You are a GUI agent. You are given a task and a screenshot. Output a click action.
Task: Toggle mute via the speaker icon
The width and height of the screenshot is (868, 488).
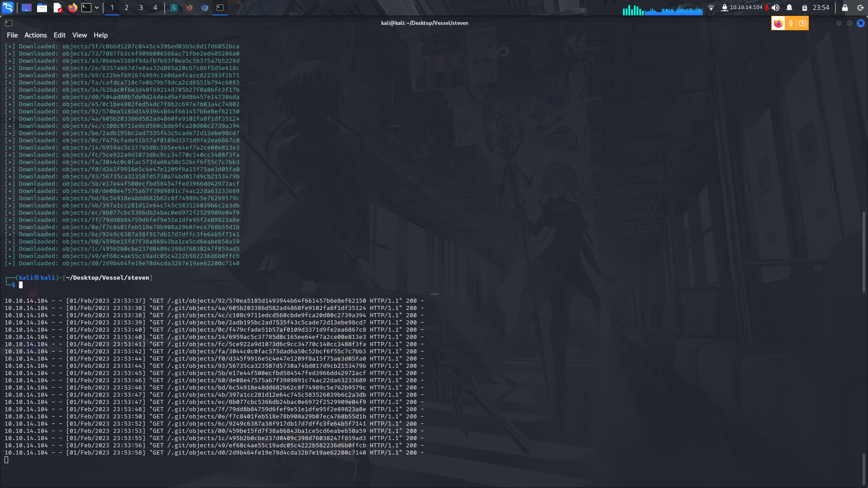coord(776,7)
